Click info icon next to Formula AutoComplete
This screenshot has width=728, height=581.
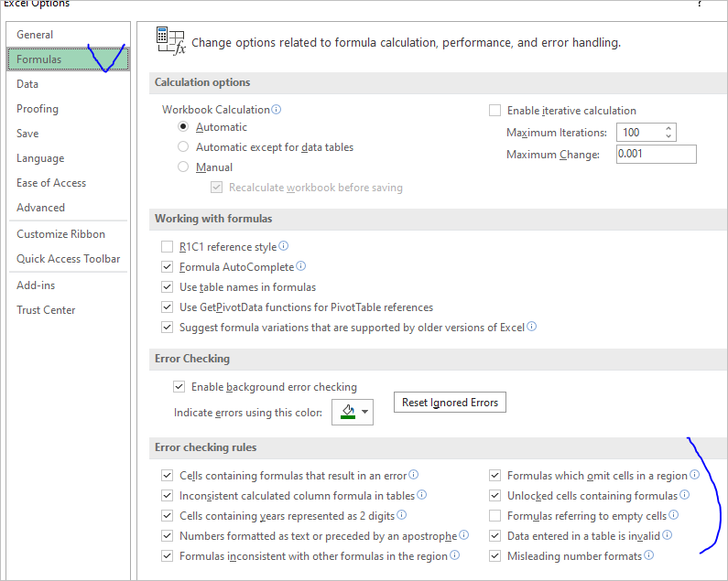coord(301,267)
